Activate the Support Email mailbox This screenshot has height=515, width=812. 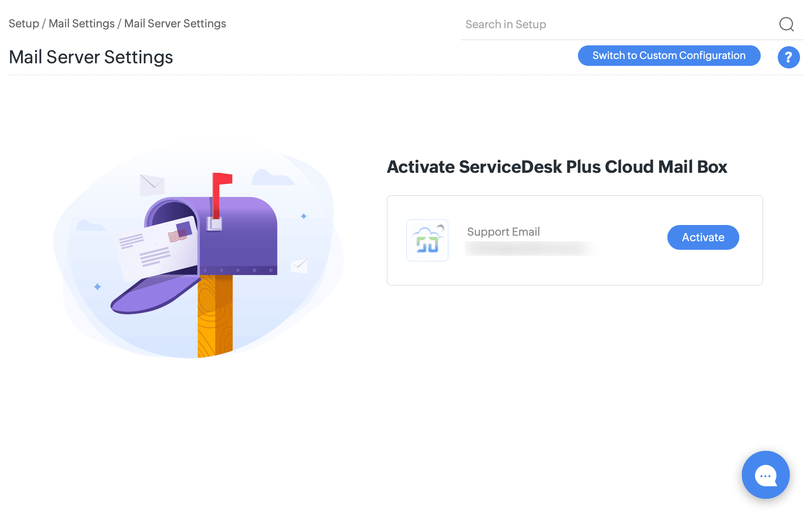click(703, 237)
